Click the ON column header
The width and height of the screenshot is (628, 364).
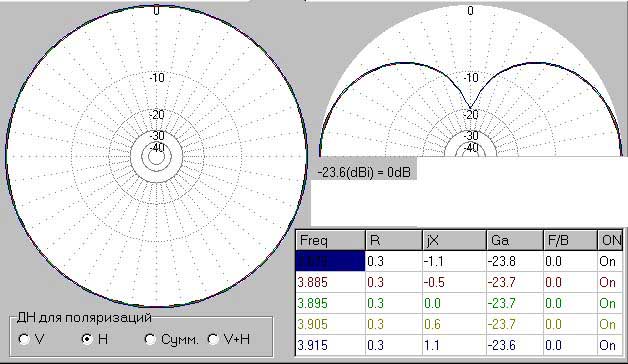point(610,240)
